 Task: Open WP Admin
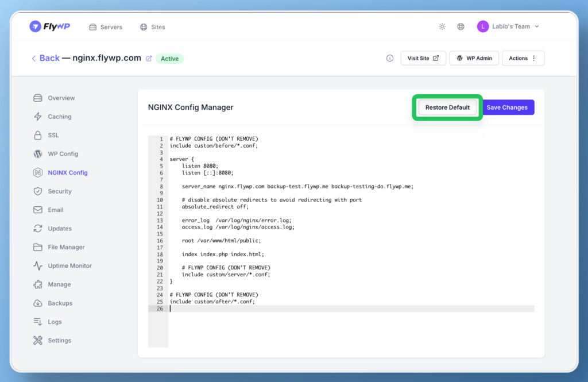474,58
